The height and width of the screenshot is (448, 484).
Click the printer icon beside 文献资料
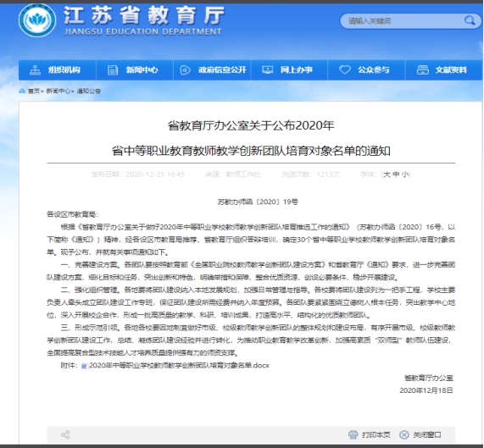[x=423, y=70]
